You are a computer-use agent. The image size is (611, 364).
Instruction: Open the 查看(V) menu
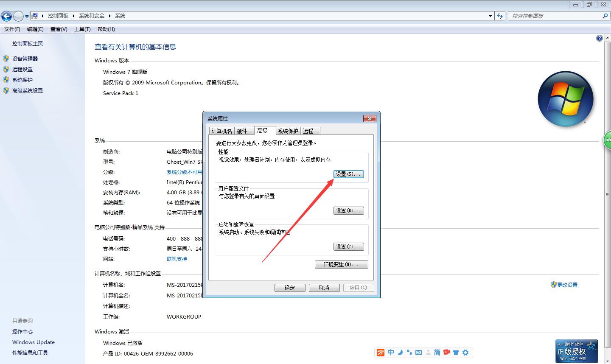pos(59,29)
